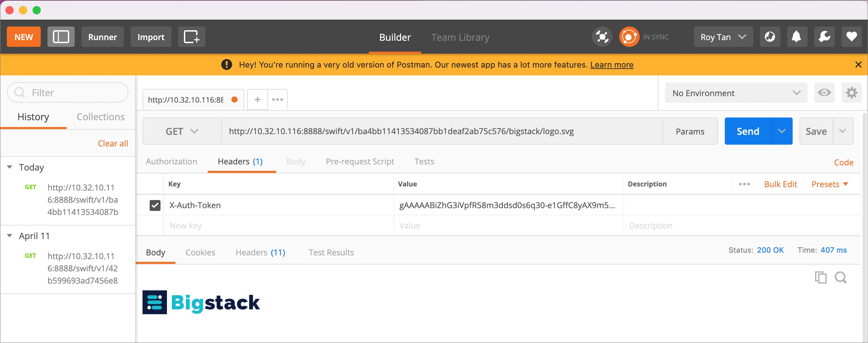Open notifications bell icon

[797, 37]
